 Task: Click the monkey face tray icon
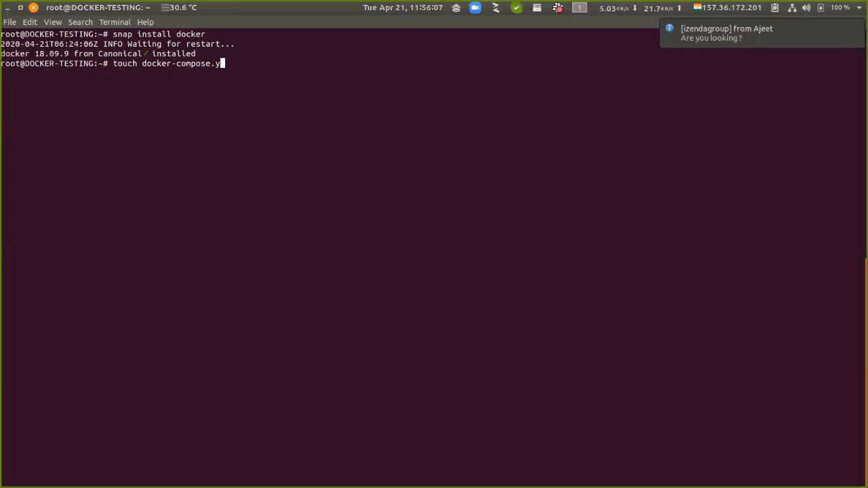point(456,7)
